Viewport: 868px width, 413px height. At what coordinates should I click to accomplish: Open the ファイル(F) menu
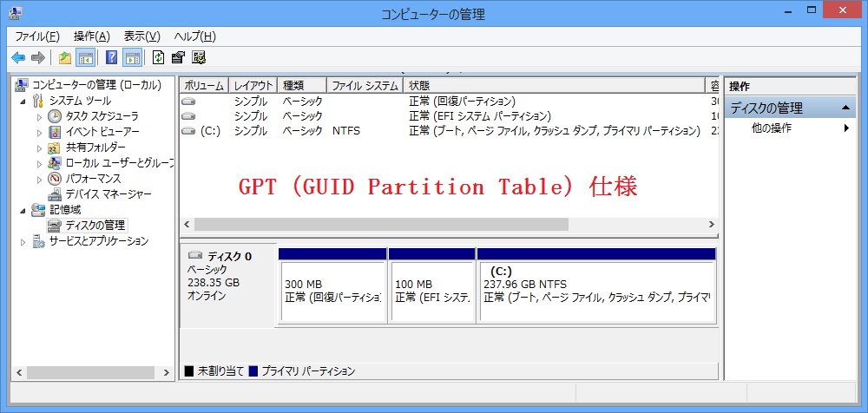pos(37,36)
